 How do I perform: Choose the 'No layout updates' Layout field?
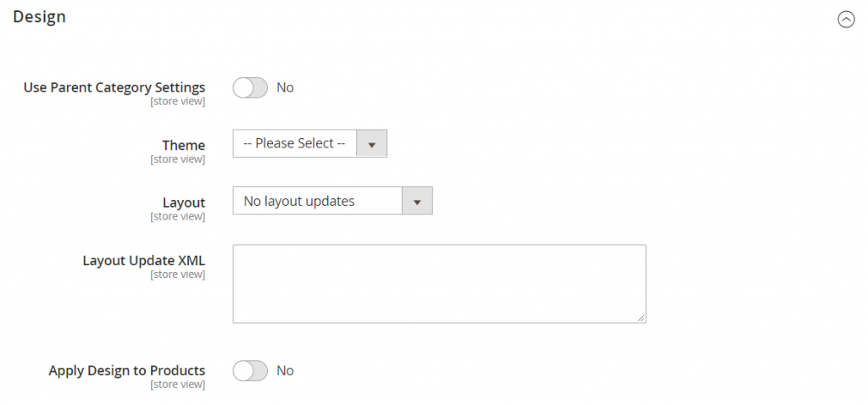click(x=332, y=201)
